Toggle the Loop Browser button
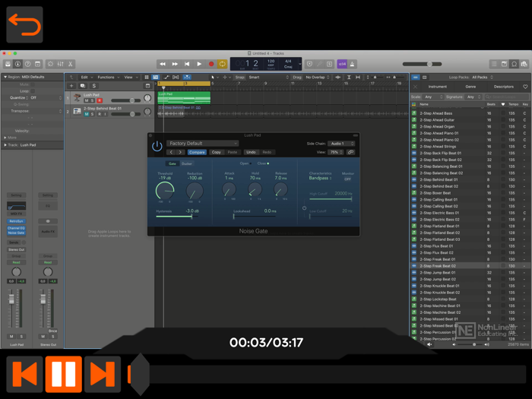The width and height of the screenshot is (532, 399). (x=515, y=64)
